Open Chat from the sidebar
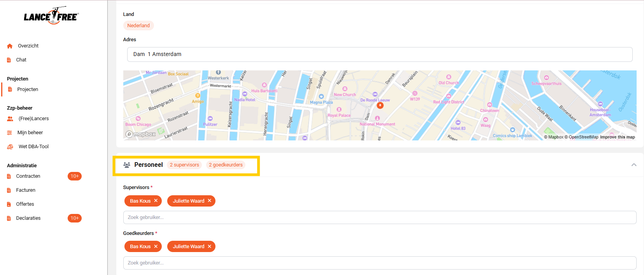The width and height of the screenshot is (644, 275). point(21,60)
